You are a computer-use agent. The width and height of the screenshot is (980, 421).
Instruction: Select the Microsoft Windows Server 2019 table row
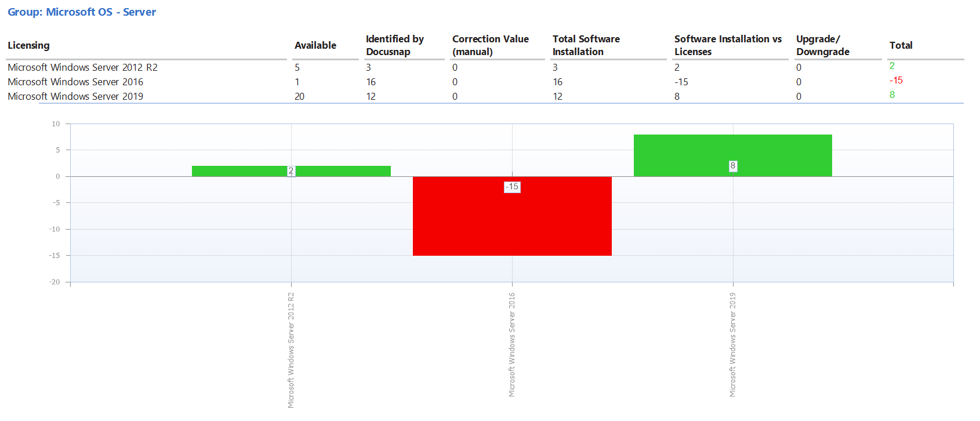(x=485, y=96)
